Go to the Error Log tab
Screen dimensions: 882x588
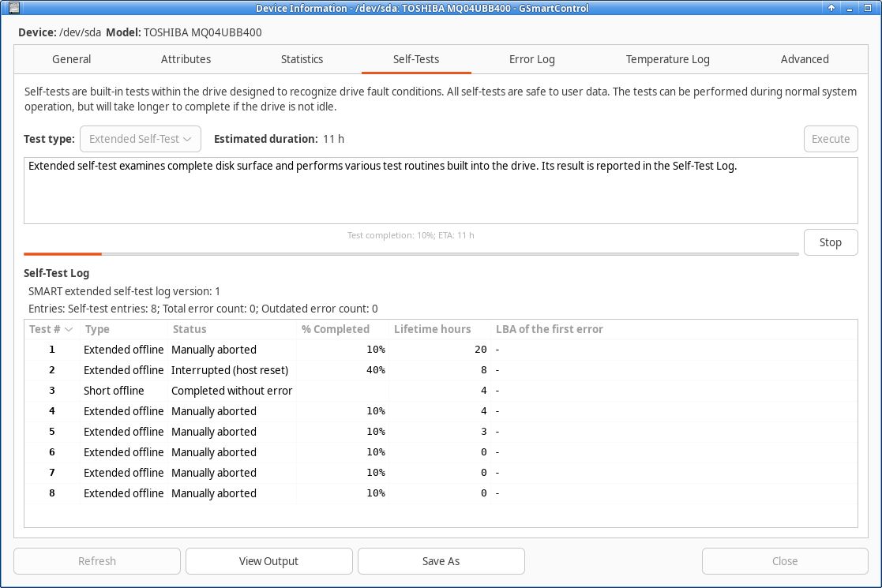point(531,59)
